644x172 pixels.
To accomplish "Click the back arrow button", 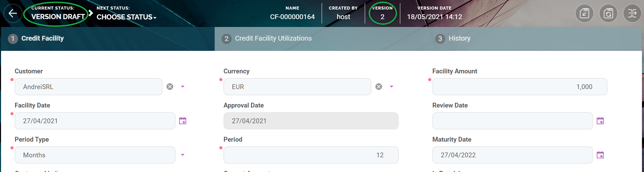I will coord(13,14).
